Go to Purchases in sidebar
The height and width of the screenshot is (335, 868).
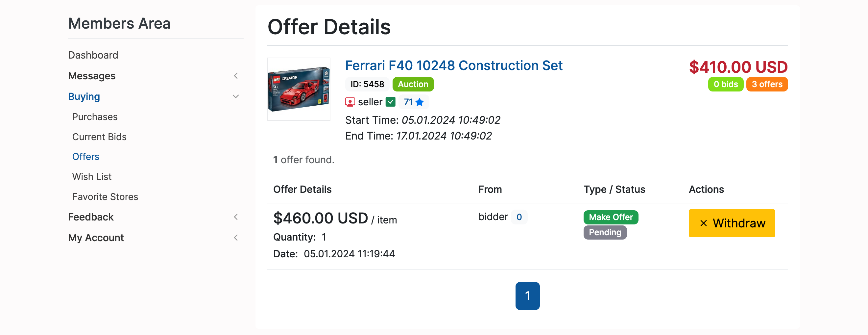tap(95, 117)
